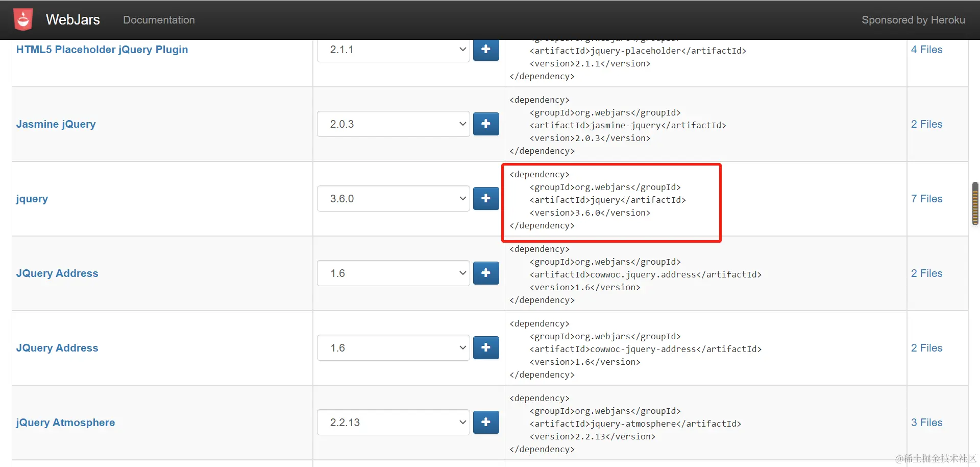Click the version 3.6.0 XML line
Screen dimensions: 980x467
tap(590, 213)
